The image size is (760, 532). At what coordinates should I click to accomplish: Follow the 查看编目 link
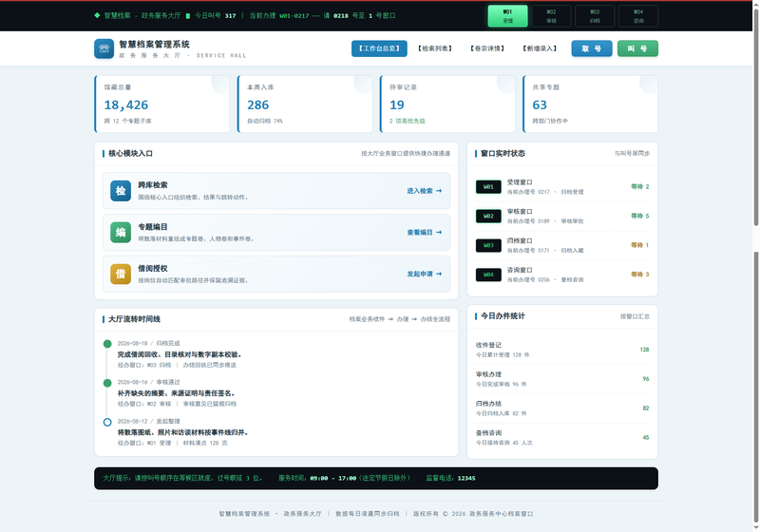[x=424, y=233]
